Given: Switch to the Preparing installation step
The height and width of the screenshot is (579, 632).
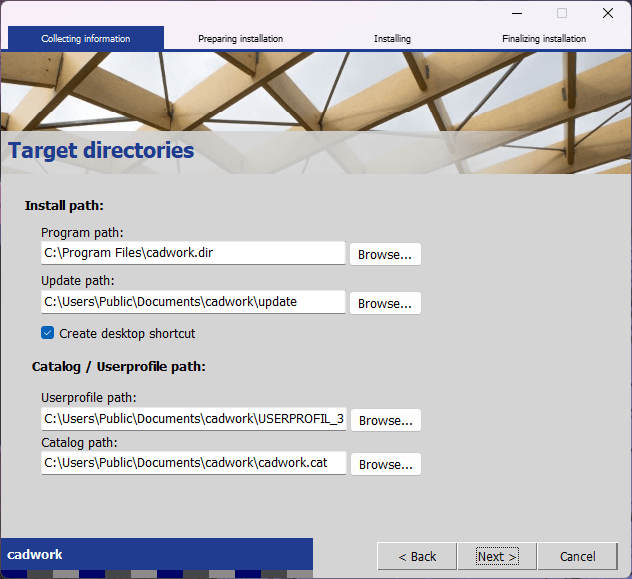Looking at the screenshot, I should coord(240,39).
